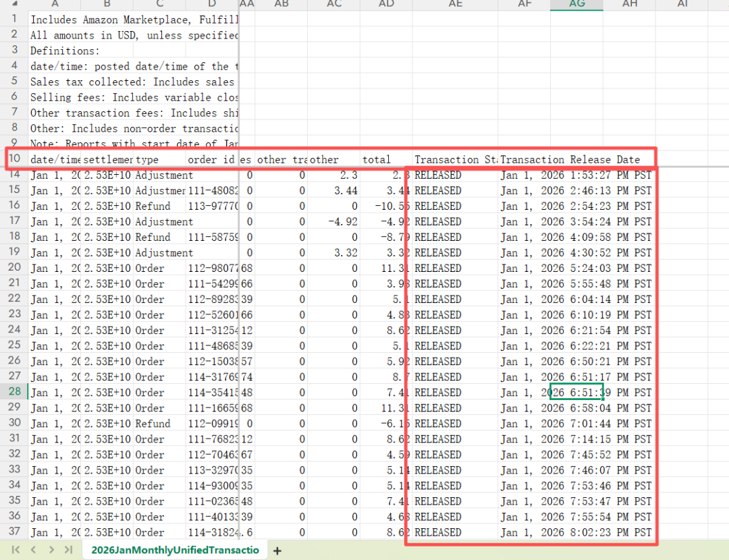Select Order type cell in row 20
729x560 pixels.
[159, 268]
